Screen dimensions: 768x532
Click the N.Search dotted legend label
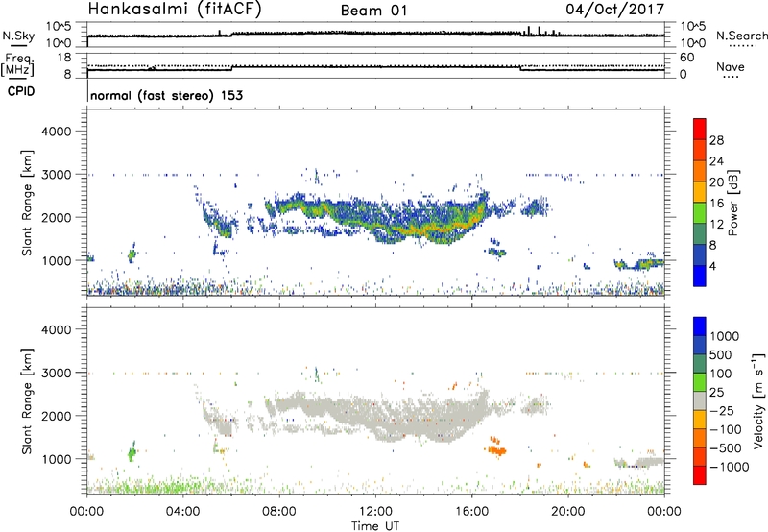coord(742,36)
